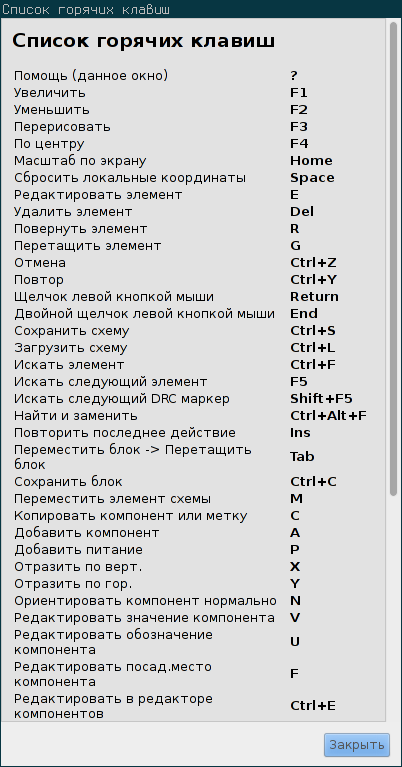The image size is (402, 767).
Task: Click the vertical scrollbar thumb
Action: [393, 259]
